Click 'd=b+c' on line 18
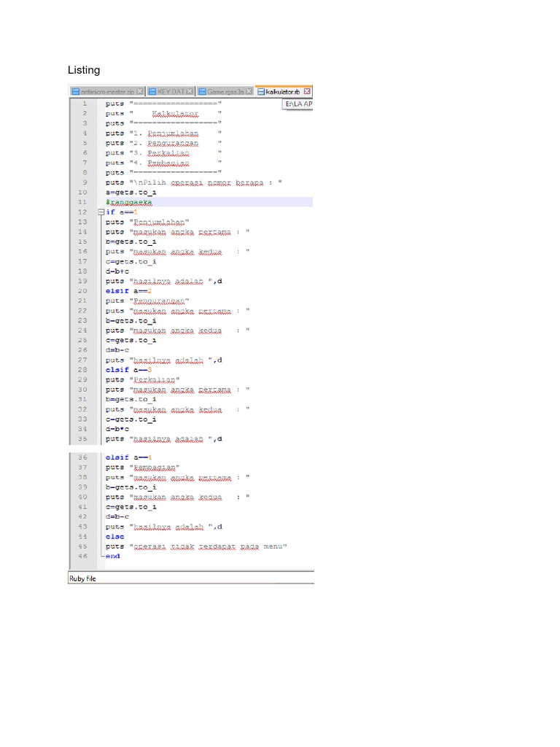The width and height of the screenshot is (560, 747). [117, 271]
